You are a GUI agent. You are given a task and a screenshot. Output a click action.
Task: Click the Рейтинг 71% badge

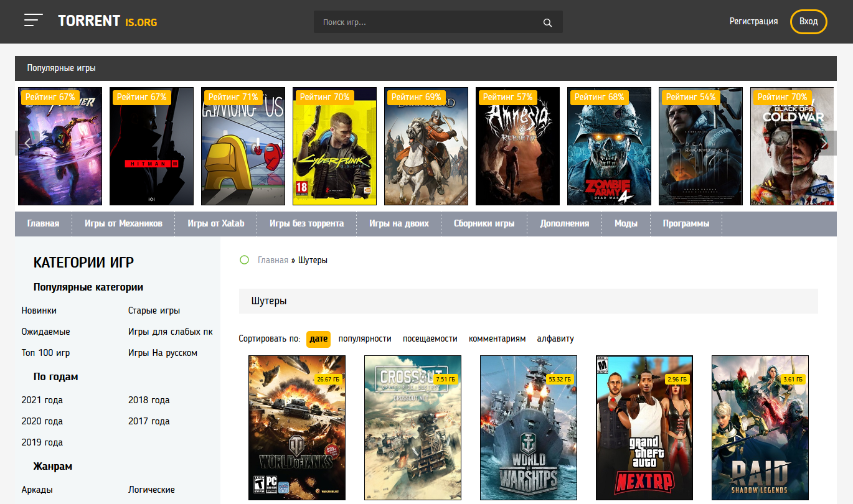pyautogui.click(x=233, y=97)
